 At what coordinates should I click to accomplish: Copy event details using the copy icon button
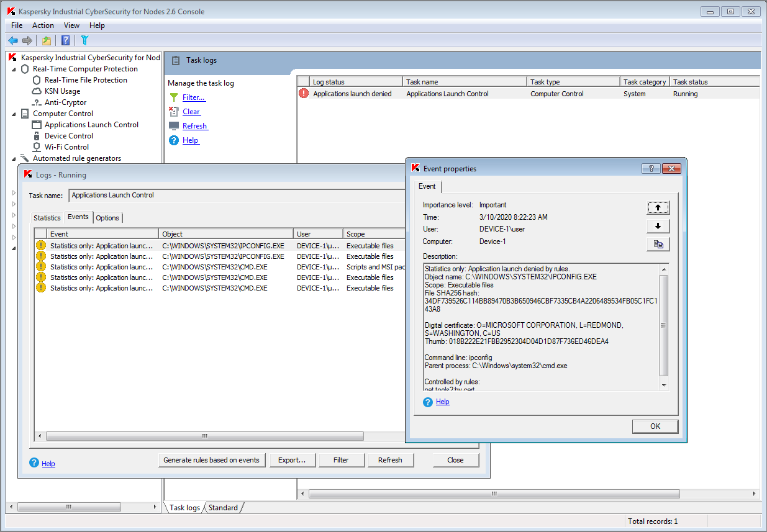click(658, 245)
